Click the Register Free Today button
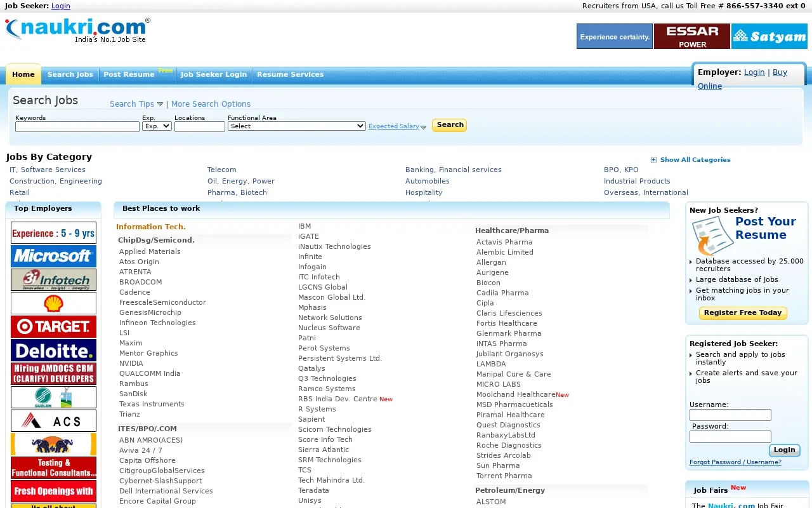This screenshot has height=508, width=812. tap(743, 313)
